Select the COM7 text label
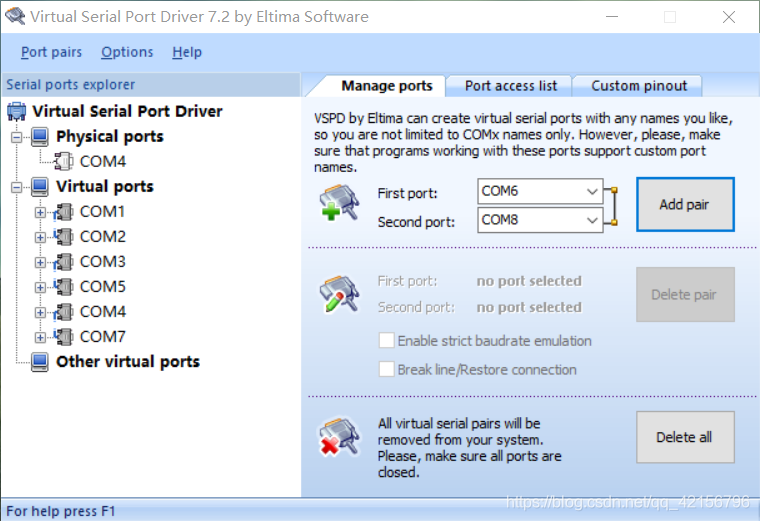This screenshot has width=760, height=521. [103, 337]
